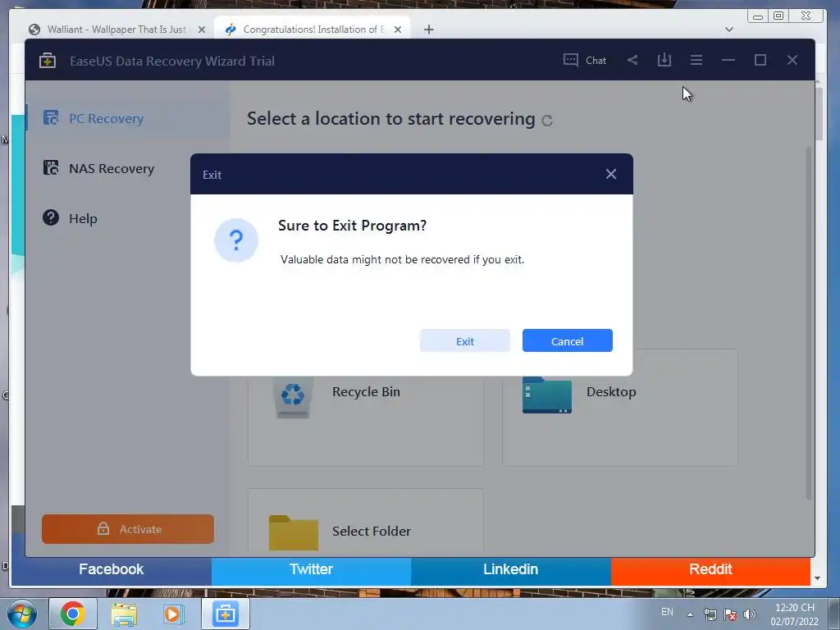
Task: Open Help in sidebar
Action: [x=127, y=218]
